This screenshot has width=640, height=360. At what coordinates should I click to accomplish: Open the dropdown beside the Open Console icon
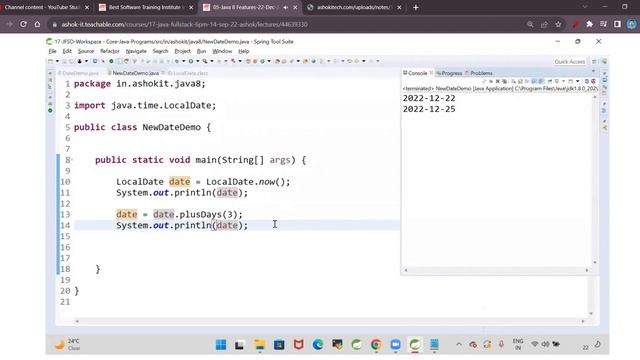pos(578,81)
